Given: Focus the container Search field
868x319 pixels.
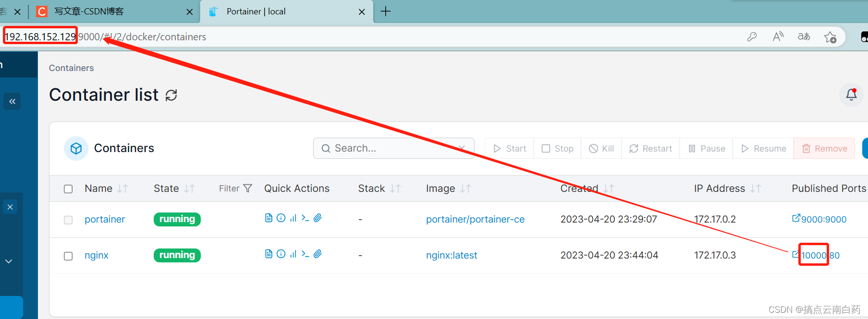Looking at the screenshot, I should click(x=393, y=148).
